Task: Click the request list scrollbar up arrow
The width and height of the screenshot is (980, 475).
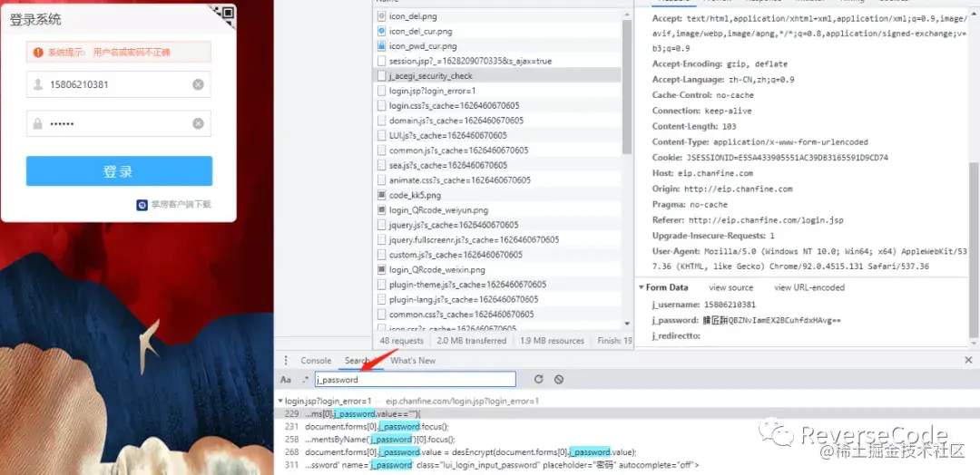Action: [628, 14]
